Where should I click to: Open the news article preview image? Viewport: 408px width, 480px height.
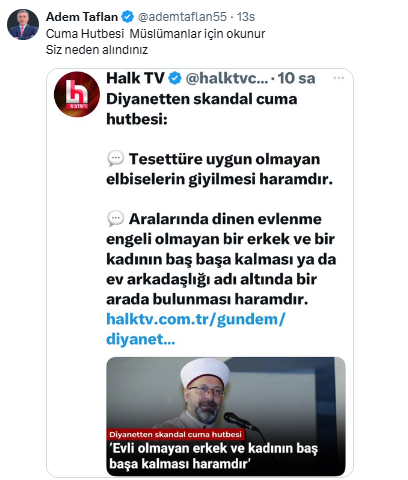226,416
